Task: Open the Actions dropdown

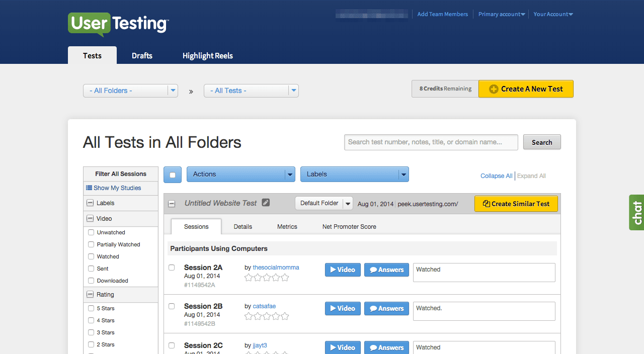Action: tap(240, 174)
